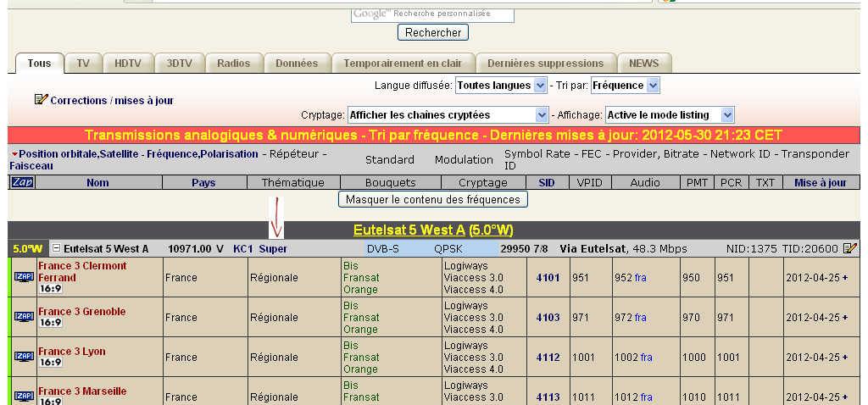868x405 pixels.
Task: Open France 3 Clermont Ferrand channel link
Action: coord(82,272)
